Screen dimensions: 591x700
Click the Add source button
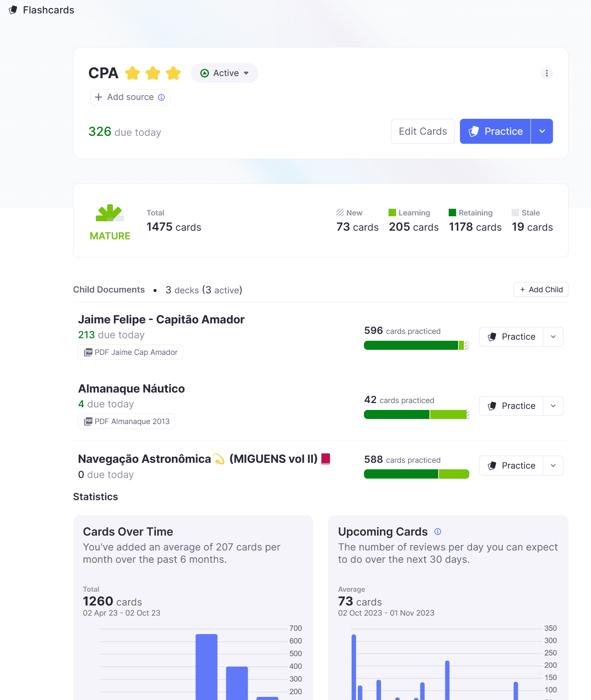(x=130, y=97)
